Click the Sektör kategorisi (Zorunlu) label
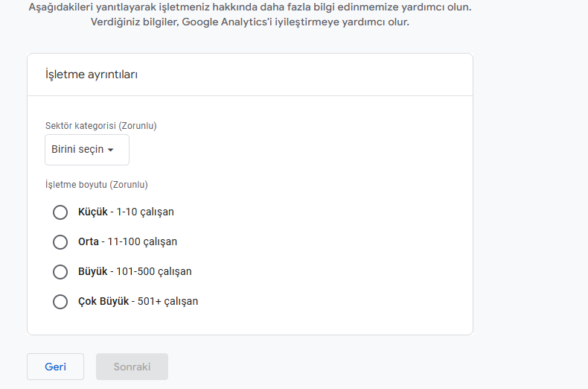This screenshot has height=389, width=588. coord(101,126)
